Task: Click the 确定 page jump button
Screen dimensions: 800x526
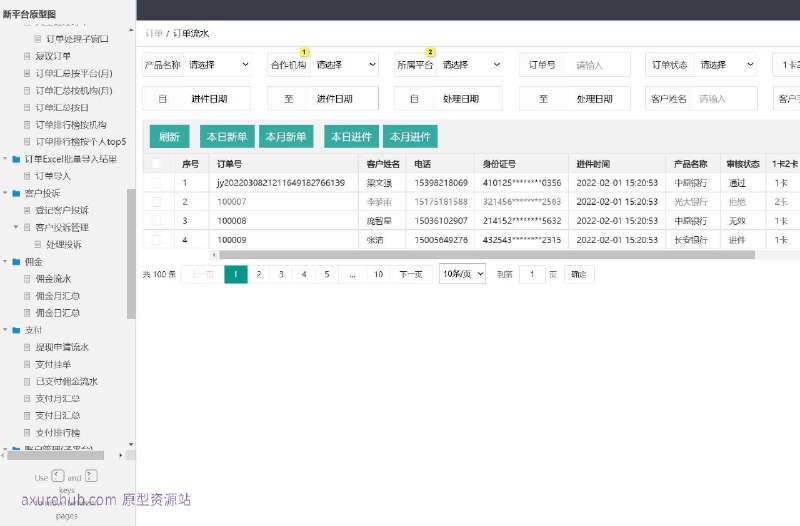Action: [x=579, y=274]
